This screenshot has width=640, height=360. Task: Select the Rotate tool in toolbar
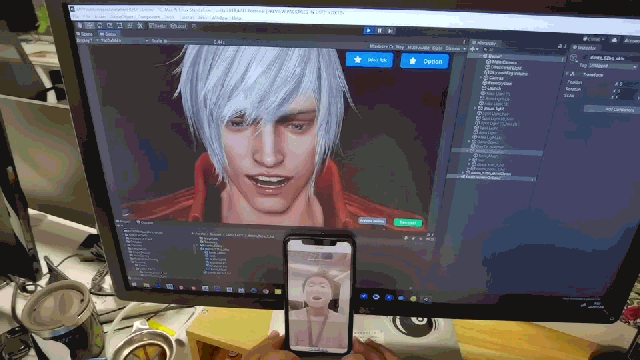click(100, 25)
